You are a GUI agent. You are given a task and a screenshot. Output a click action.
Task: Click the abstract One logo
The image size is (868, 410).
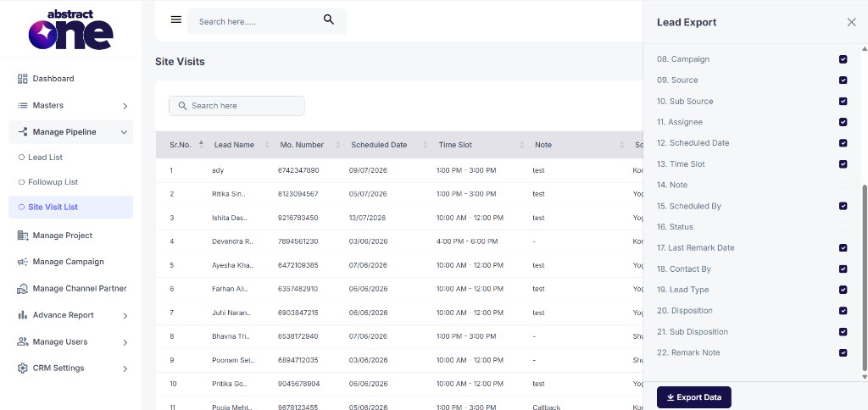coord(71,30)
